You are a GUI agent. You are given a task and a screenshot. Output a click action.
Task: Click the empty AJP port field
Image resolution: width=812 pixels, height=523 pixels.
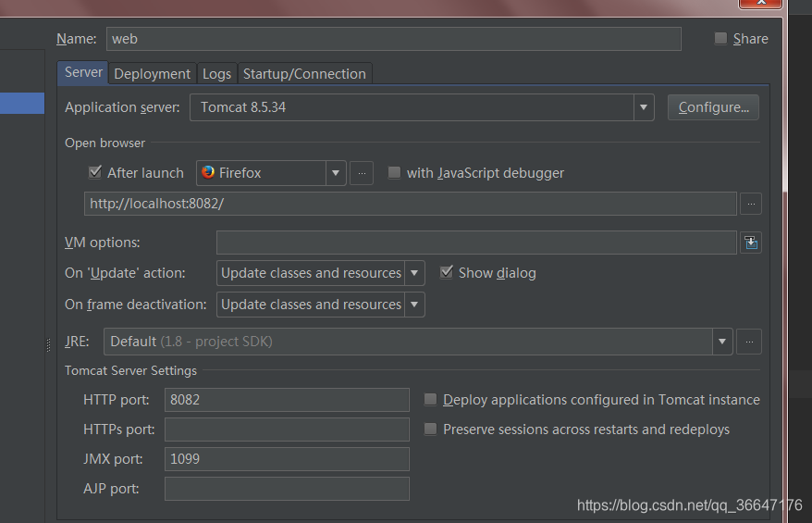(x=287, y=488)
